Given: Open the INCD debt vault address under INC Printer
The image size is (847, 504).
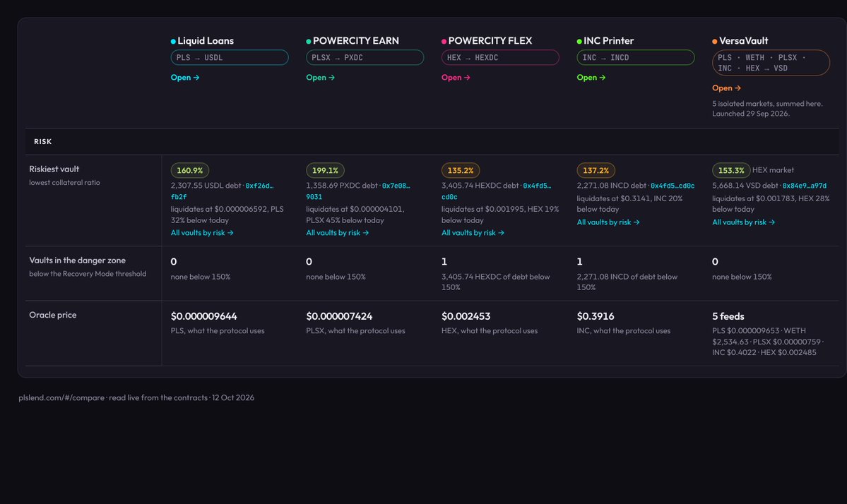Looking at the screenshot, I should 673,186.
